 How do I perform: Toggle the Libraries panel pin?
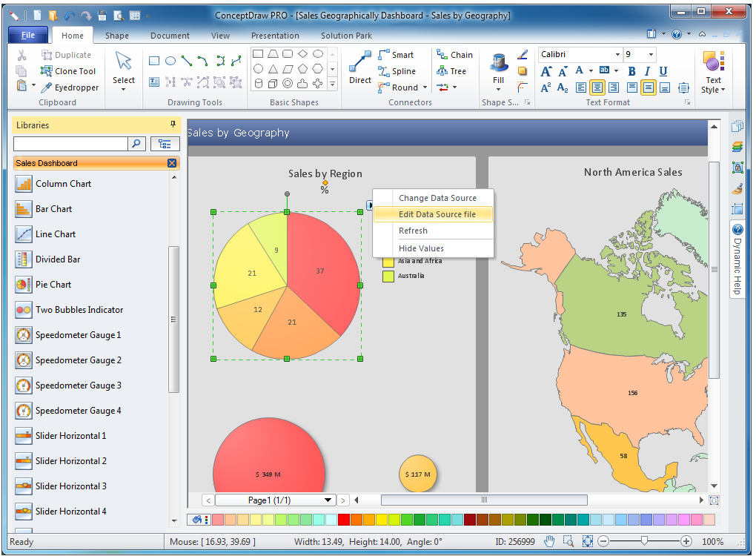click(173, 125)
